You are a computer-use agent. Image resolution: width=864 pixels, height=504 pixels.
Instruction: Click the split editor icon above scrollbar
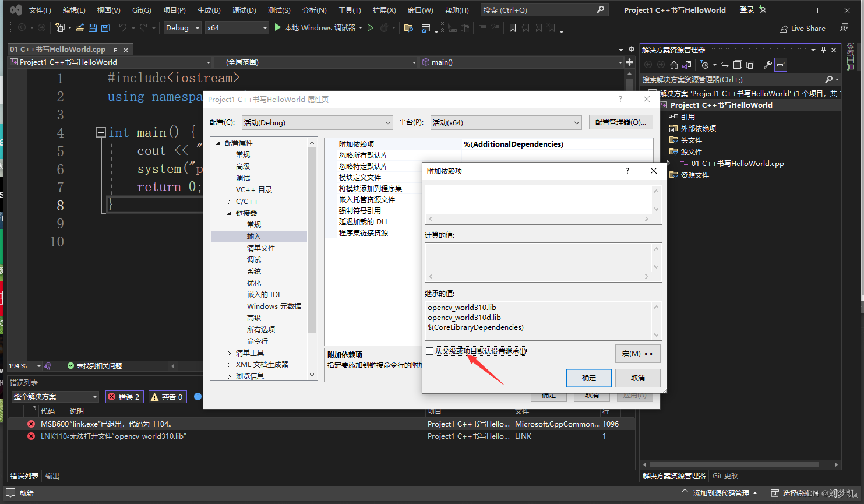pyautogui.click(x=630, y=62)
